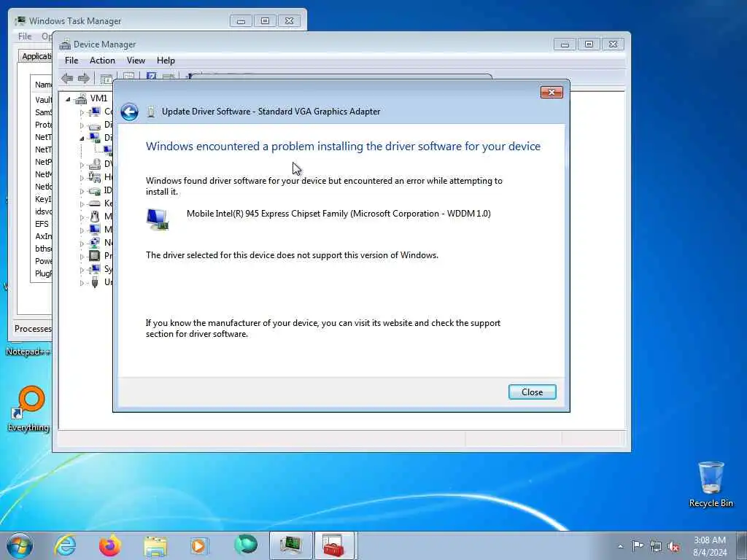Select the Disk drives category icon

(95, 125)
